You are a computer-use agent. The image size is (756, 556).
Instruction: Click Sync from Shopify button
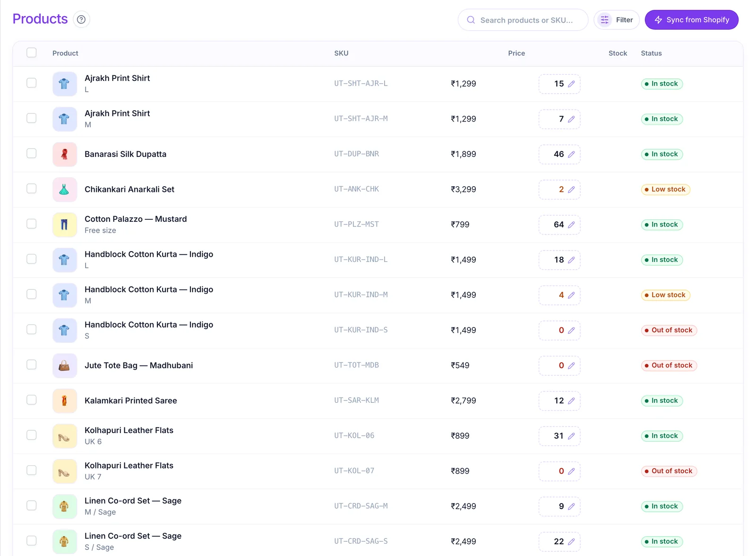pyautogui.click(x=691, y=20)
